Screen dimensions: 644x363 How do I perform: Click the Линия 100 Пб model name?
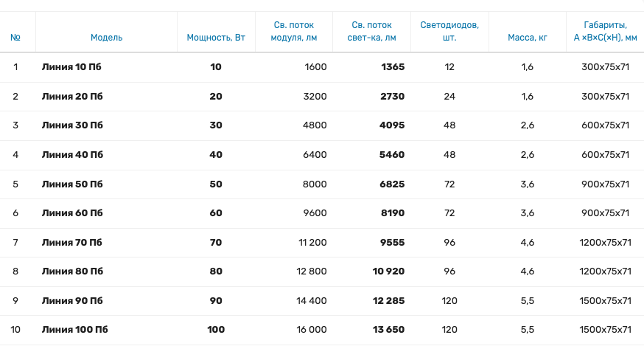pos(74,330)
